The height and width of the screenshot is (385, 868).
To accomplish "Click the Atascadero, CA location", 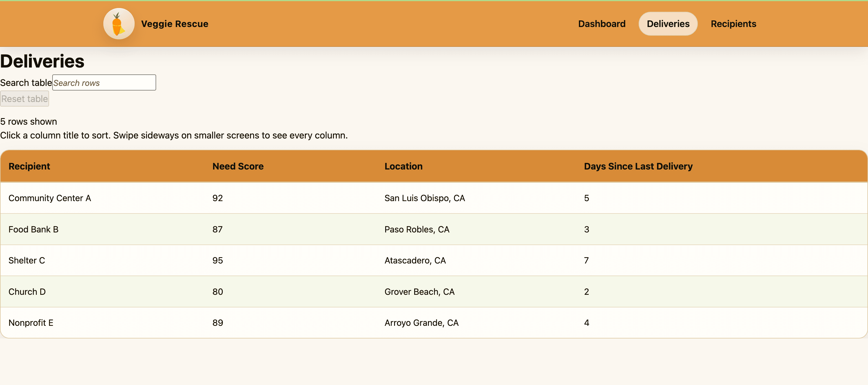I will coord(415,261).
